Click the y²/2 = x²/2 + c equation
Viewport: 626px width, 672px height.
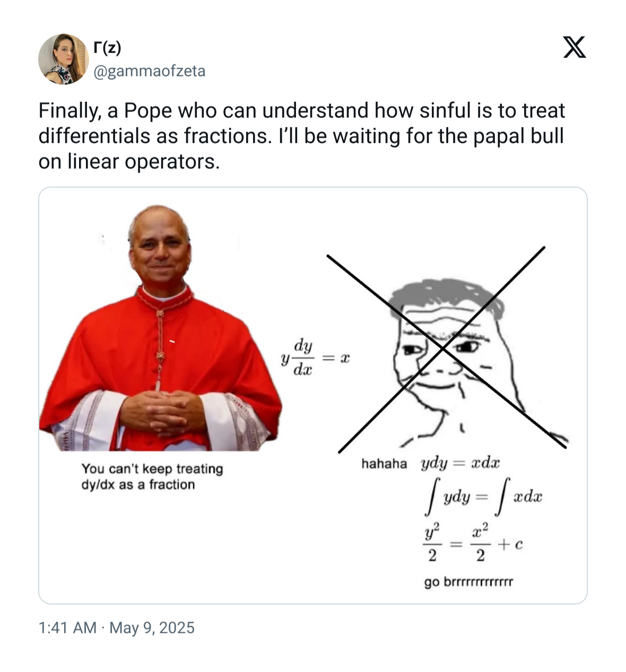click(473, 543)
